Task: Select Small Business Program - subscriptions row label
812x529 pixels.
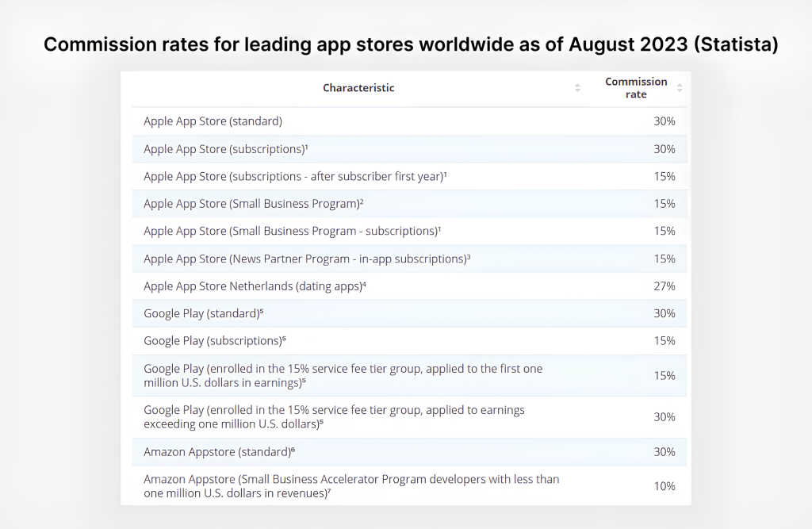Action: [x=292, y=231]
